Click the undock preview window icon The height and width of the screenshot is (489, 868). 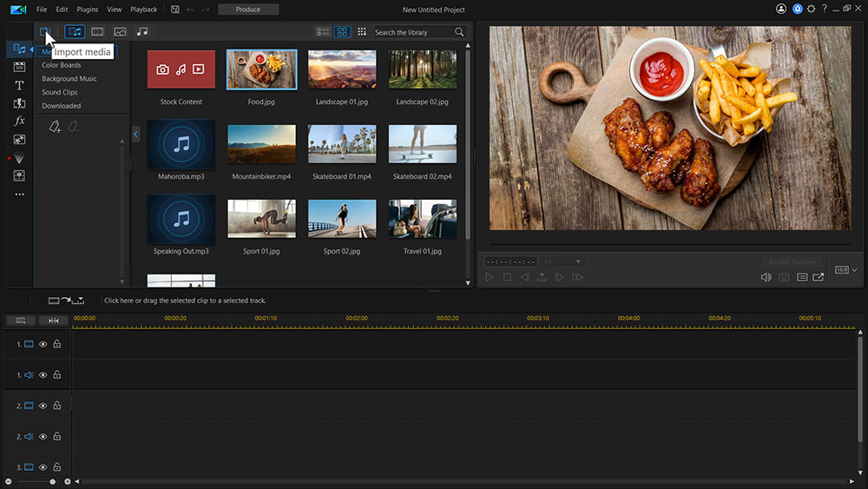819,277
